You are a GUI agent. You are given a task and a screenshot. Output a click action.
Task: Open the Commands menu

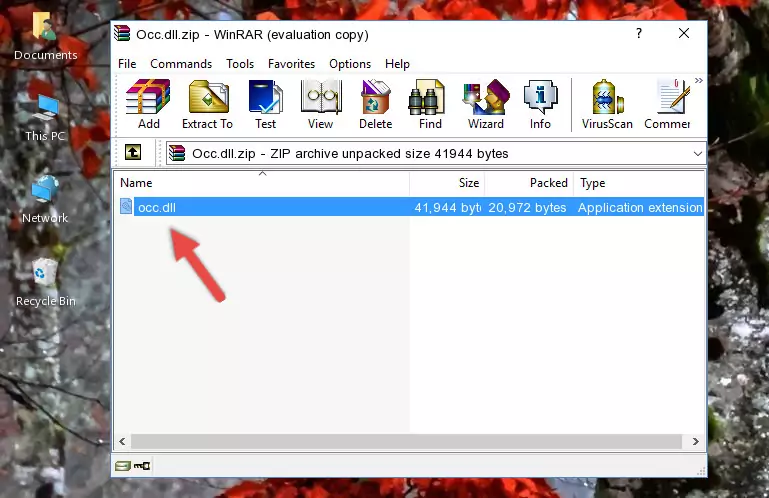tap(181, 64)
